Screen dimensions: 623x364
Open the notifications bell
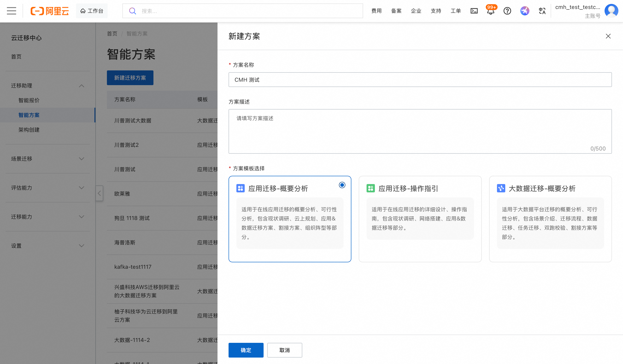tap(491, 11)
